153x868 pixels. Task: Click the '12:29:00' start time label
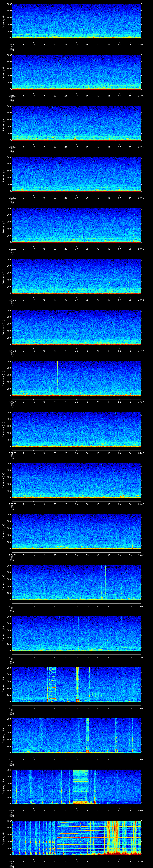click(x=12, y=300)
